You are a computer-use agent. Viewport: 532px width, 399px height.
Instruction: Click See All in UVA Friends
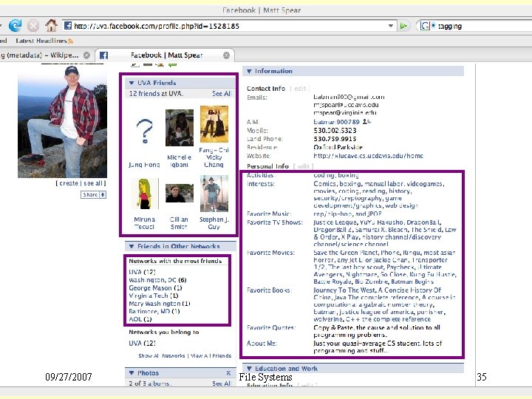(221, 94)
